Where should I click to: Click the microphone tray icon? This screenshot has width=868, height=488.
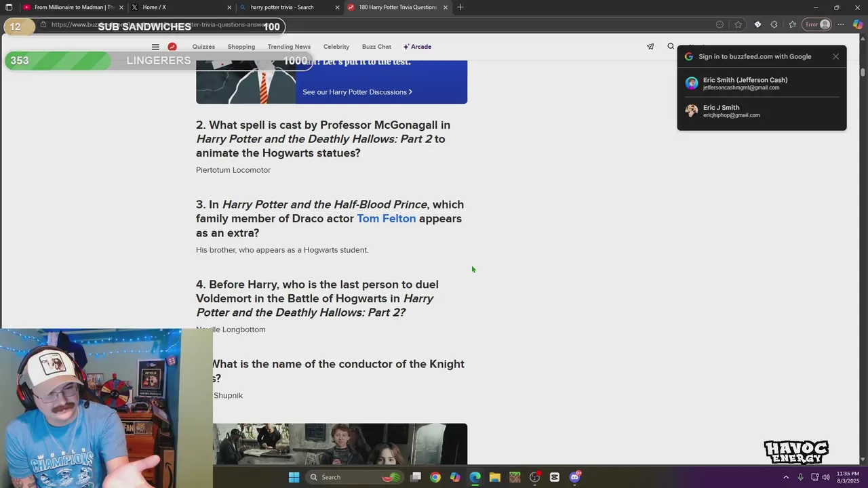(801, 477)
